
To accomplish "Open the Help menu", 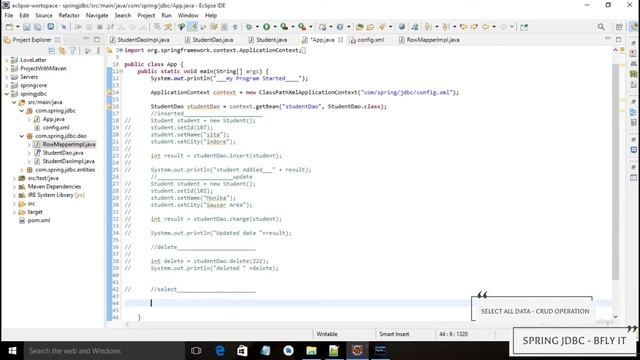I will click(211, 15).
